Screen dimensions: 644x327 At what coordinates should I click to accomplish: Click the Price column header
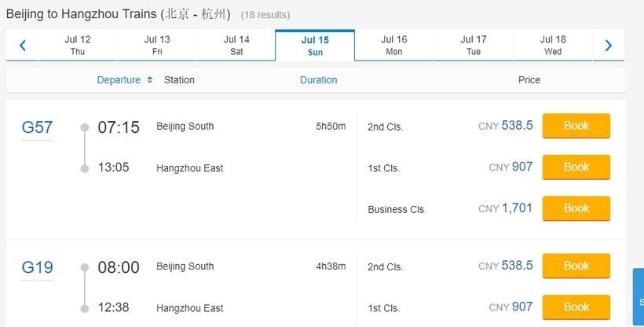pos(529,80)
